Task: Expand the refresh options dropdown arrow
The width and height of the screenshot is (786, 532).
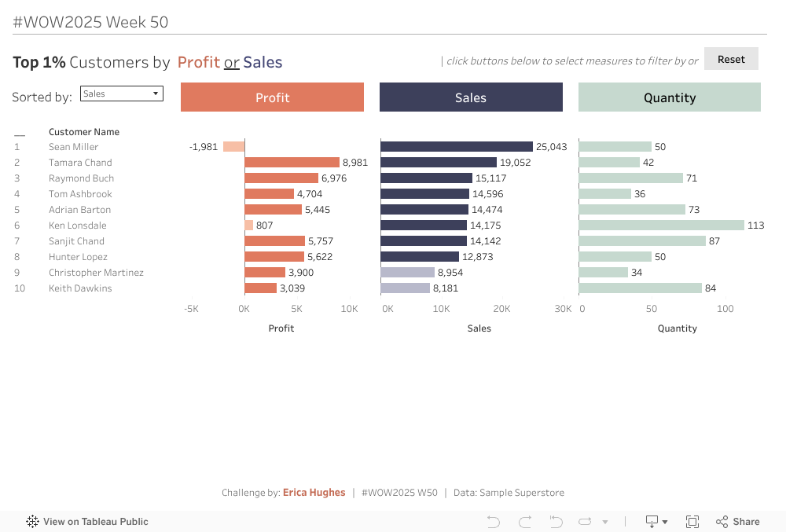Action: [605, 522]
